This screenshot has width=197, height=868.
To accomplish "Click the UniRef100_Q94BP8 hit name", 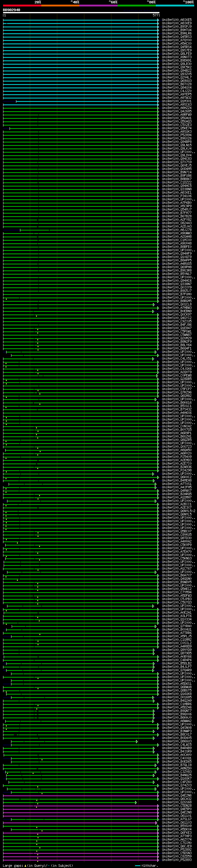I will tap(177, 142).
